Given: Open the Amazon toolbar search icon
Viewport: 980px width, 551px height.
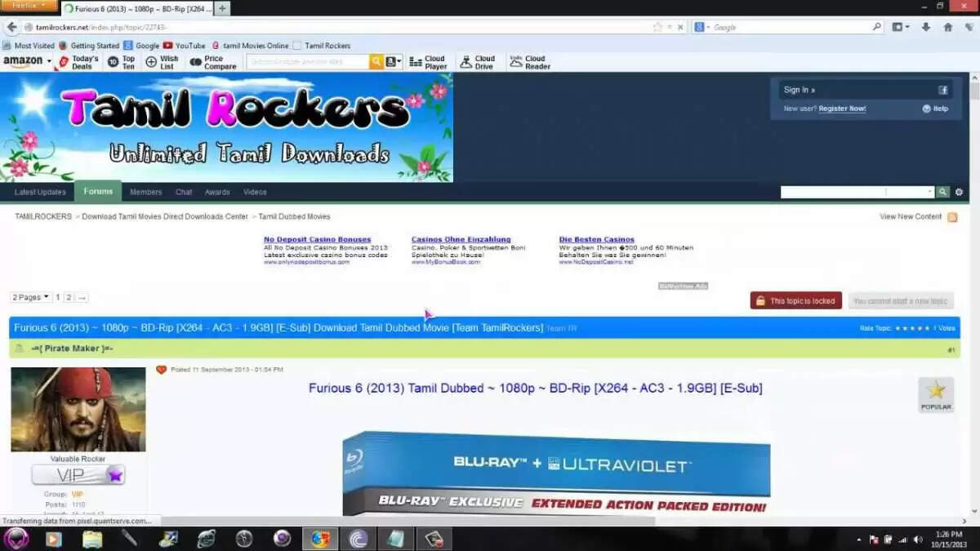Looking at the screenshot, I should 375,61.
